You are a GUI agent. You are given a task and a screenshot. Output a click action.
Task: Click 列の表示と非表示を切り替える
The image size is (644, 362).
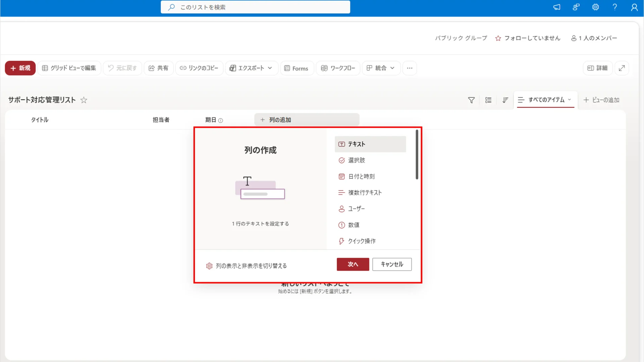[x=246, y=266]
